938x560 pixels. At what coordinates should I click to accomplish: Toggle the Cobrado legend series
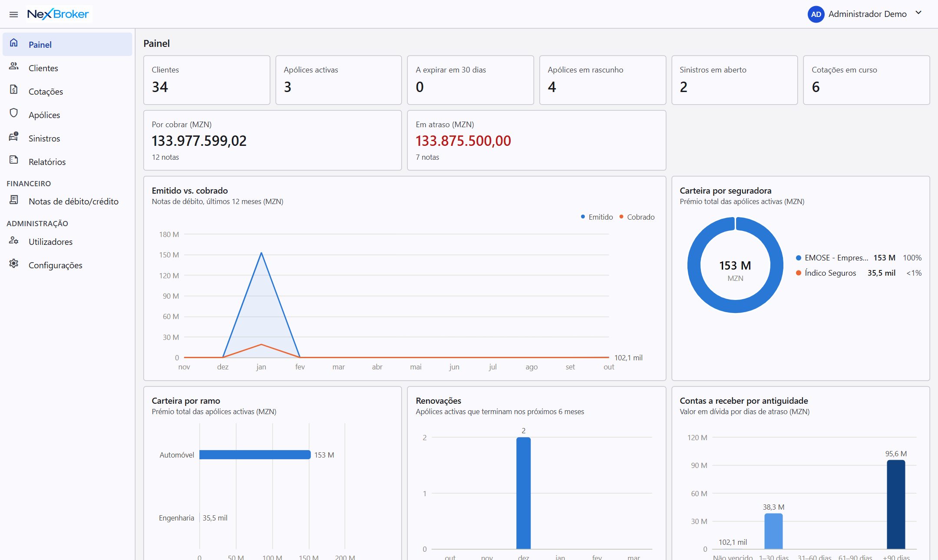[637, 217]
